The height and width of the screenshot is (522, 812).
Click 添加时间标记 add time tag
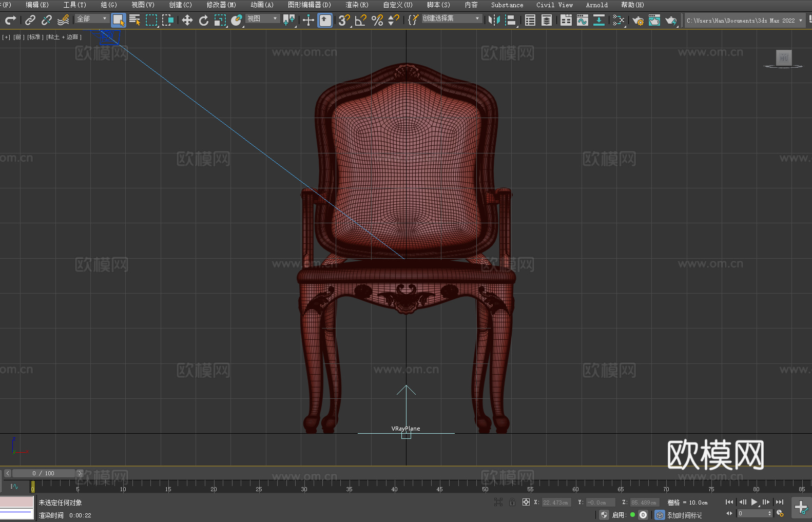coord(684,515)
